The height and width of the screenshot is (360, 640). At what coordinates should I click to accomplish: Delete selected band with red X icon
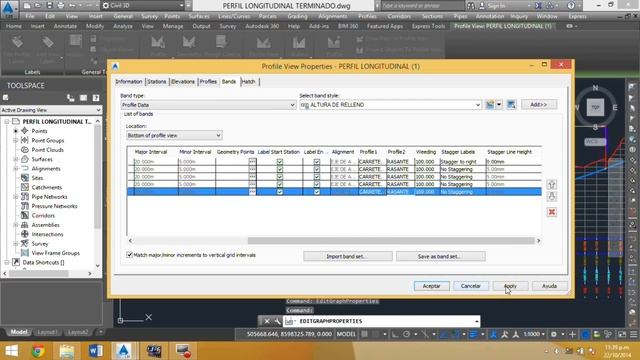[x=552, y=212]
